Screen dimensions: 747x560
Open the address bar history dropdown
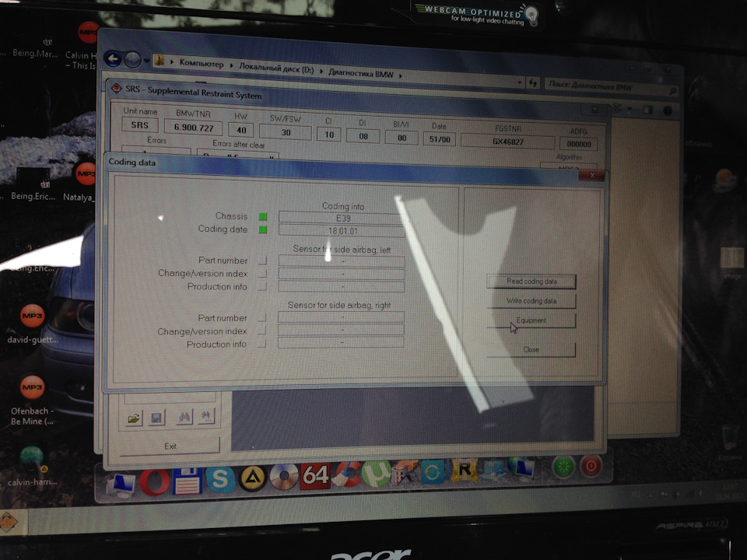(519, 82)
